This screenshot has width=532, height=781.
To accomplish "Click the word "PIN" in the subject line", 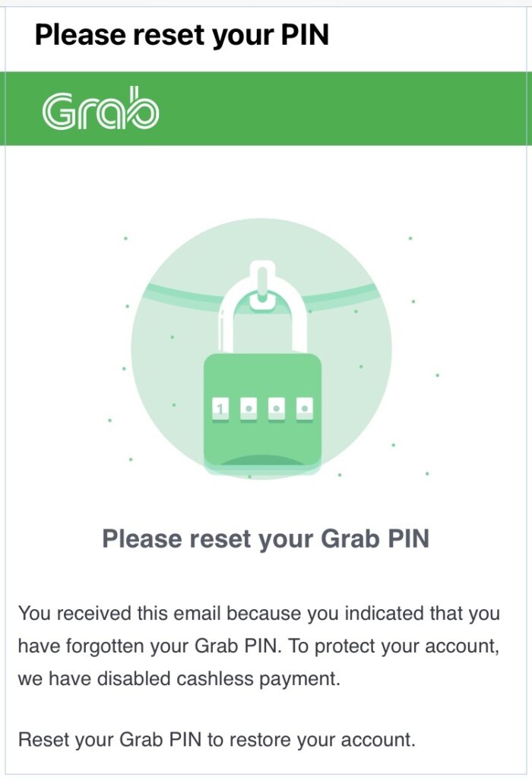I will coord(302,35).
